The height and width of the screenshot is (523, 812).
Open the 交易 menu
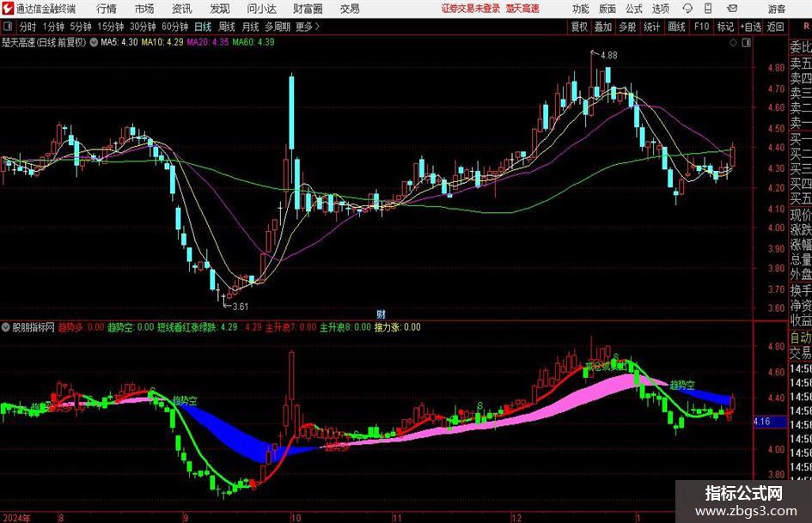tap(350, 9)
